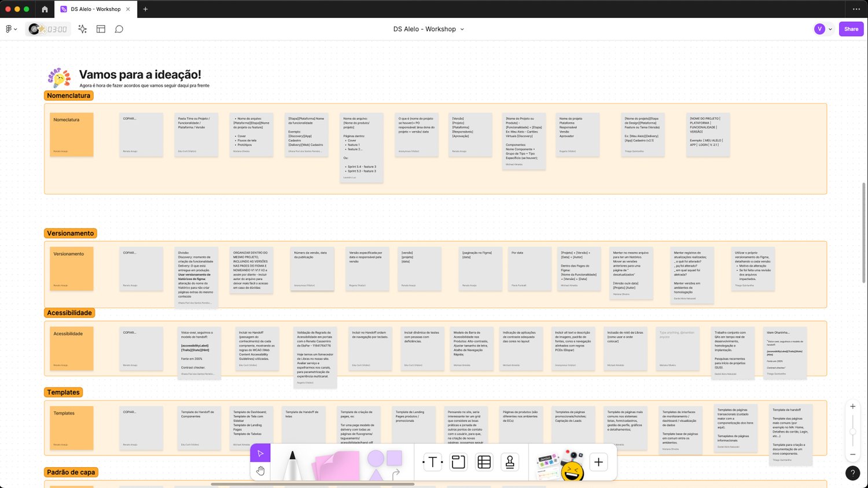Viewport: 868px width, 488px height.
Task: Select COPIAR sticky in the Templates row
Action: (141, 428)
